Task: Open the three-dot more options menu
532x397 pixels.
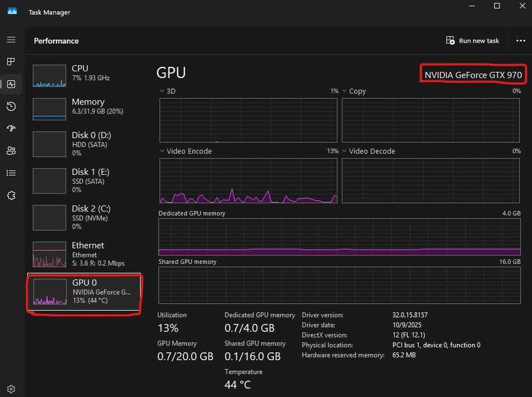Action: pyautogui.click(x=521, y=40)
